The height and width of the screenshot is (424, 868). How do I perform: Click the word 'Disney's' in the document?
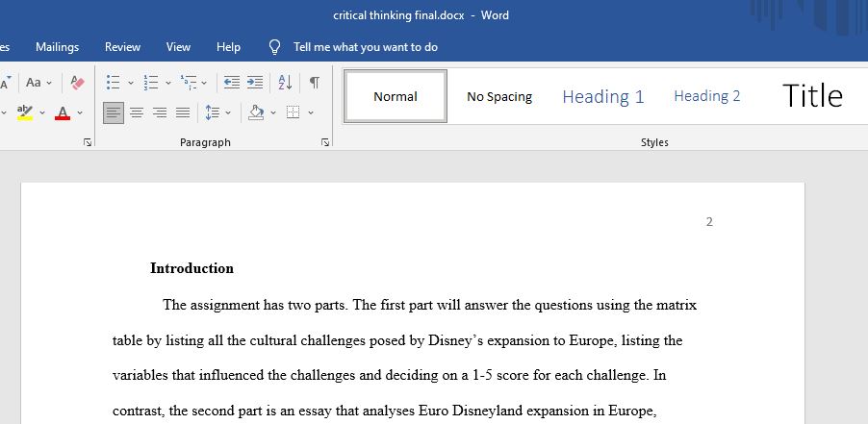[456, 340]
